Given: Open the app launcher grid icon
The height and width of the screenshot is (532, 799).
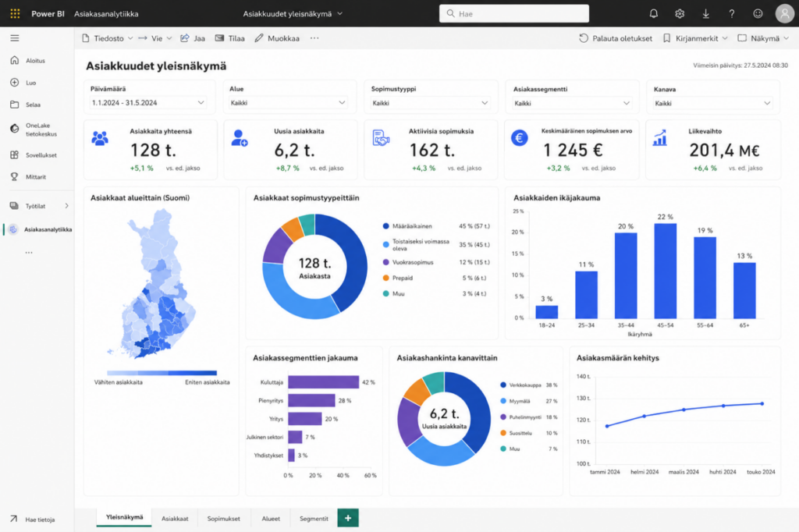Looking at the screenshot, I should pos(15,14).
